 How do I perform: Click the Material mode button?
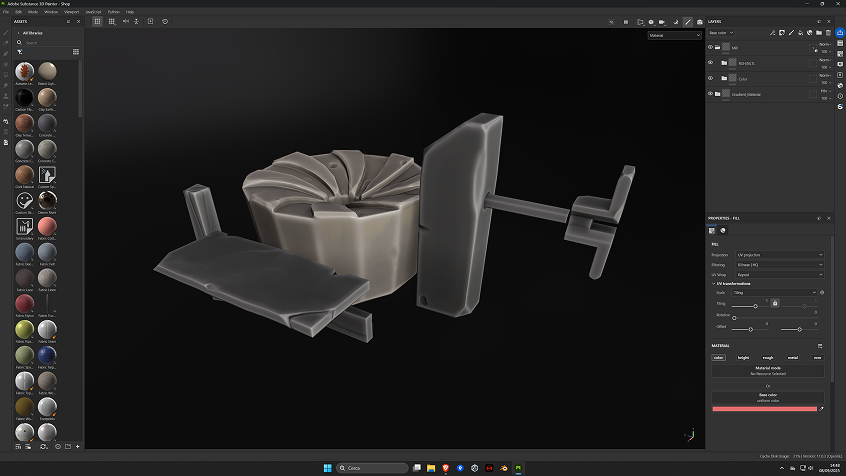point(768,371)
